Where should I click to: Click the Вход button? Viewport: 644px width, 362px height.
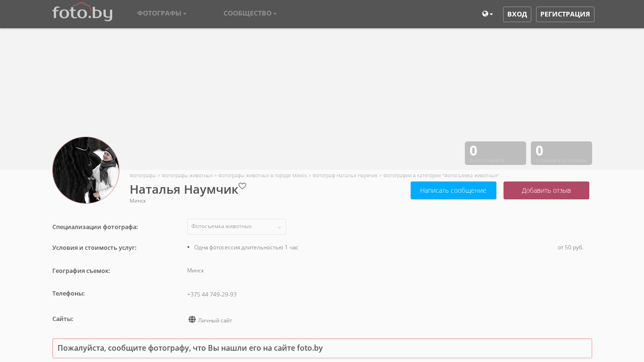(517, 14)
